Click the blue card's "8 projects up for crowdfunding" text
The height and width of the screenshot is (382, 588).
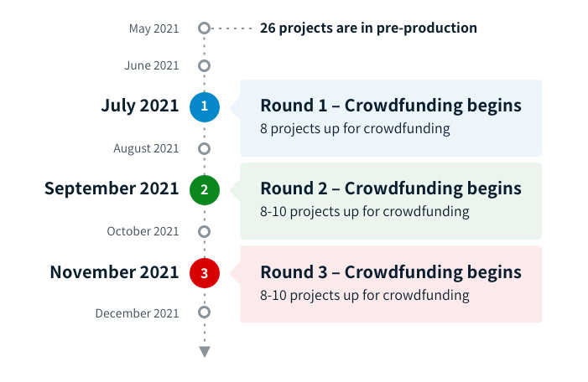tap(356, 129)
